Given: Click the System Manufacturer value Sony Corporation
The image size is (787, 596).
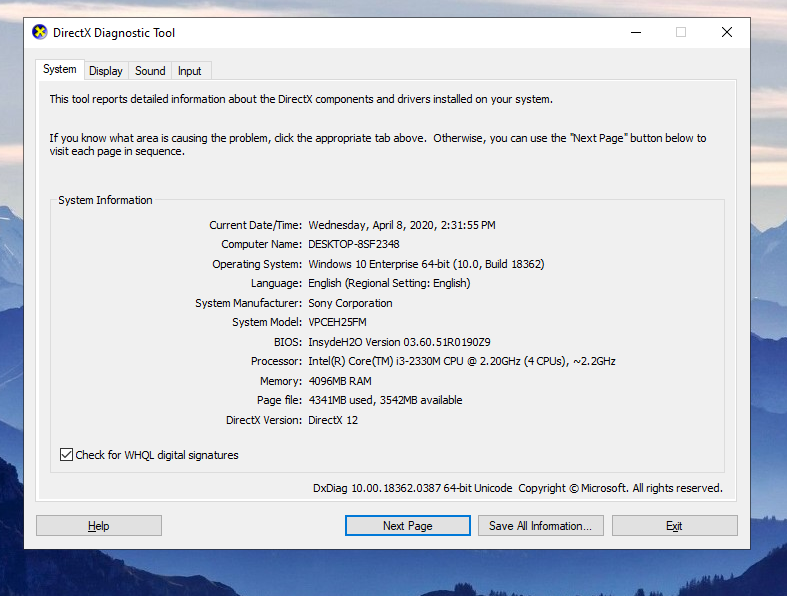Looking at the screenshot, I should (350, 303).
